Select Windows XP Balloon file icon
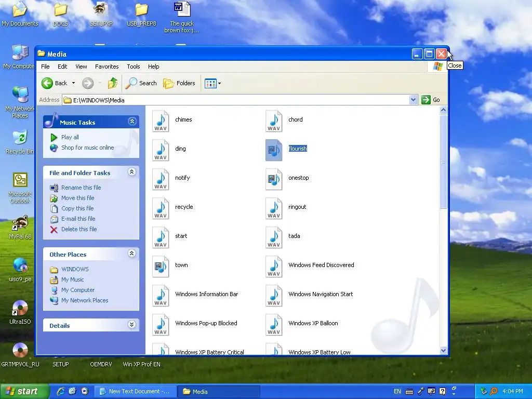 coord(274,325)
